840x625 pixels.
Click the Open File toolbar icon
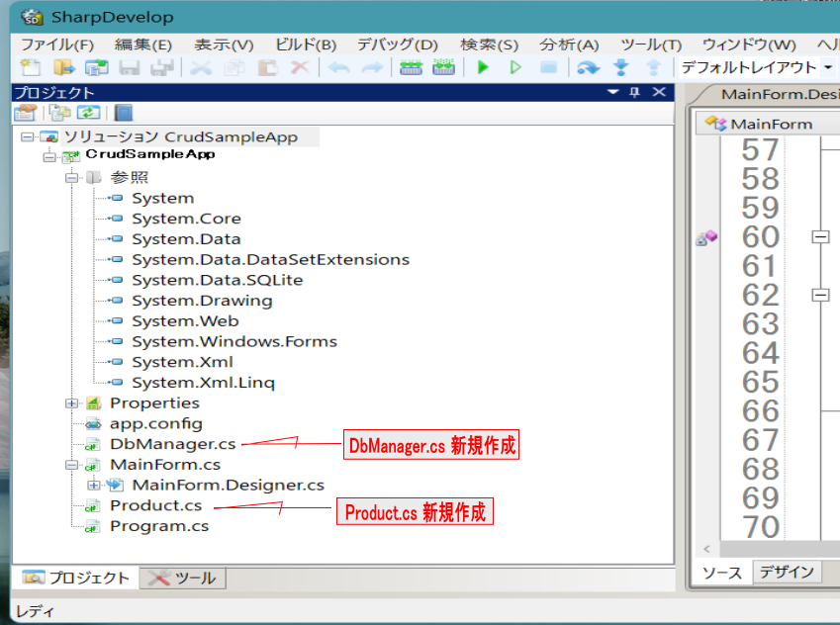tap(63, 68)
